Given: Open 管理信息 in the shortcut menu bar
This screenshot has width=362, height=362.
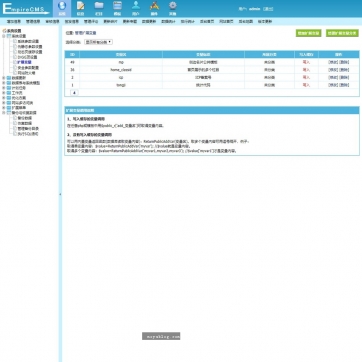Looking at the screenshot, I should coord(33,21).
